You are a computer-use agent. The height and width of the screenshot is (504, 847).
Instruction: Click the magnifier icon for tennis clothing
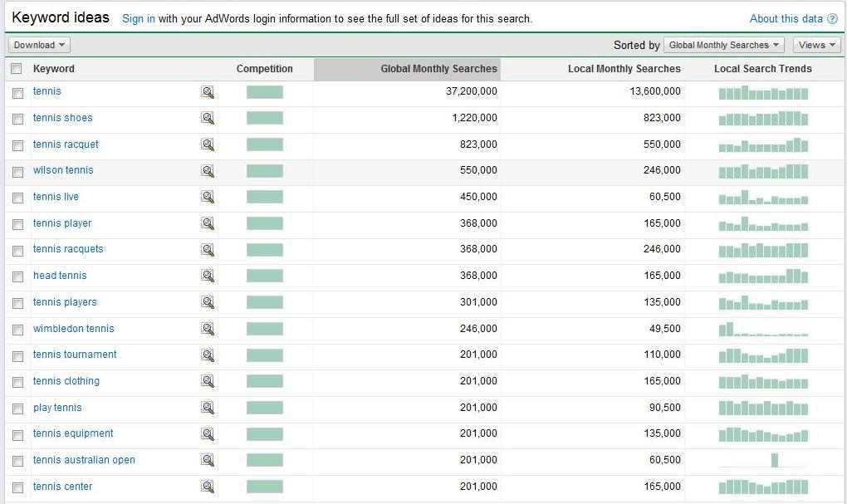[x=208, y=382]
